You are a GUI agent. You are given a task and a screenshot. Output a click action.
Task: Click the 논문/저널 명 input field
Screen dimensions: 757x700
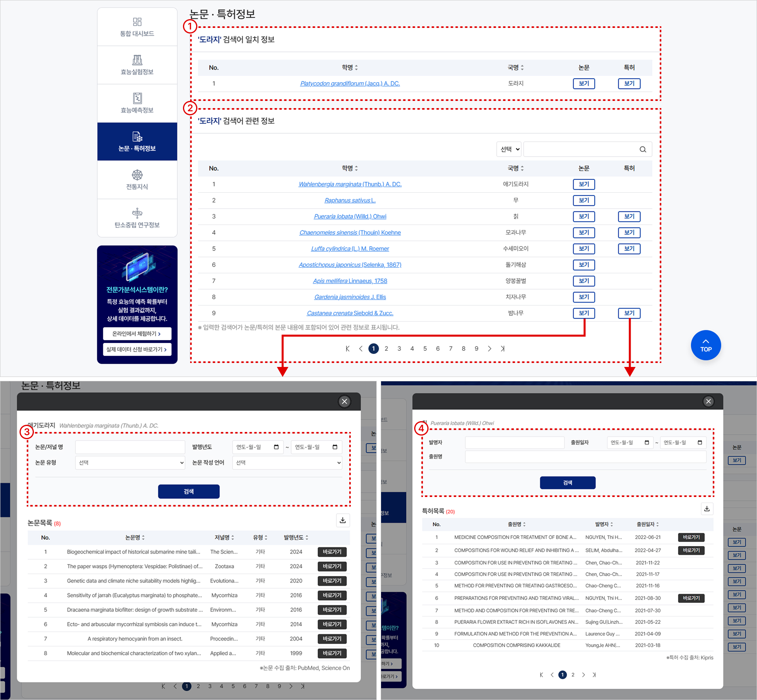pyautogui.click(x=130, y=447)
